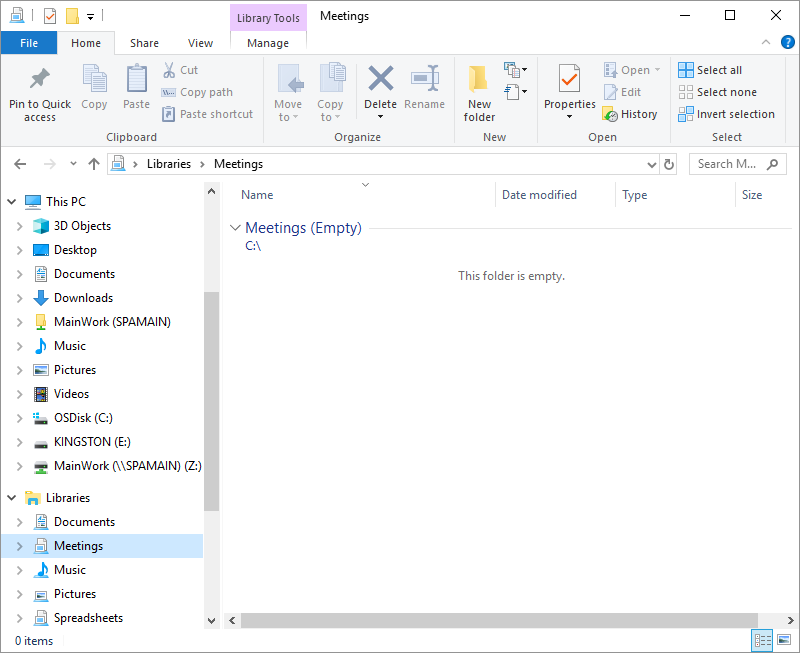Open the Open button dropdown arrow

[657, 70]
